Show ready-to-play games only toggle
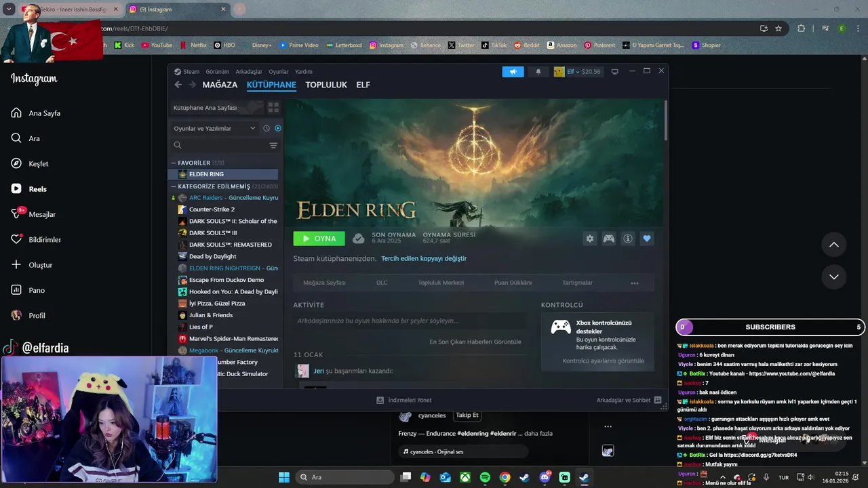Viewport: 868px width, 488px height. (277, 128)
